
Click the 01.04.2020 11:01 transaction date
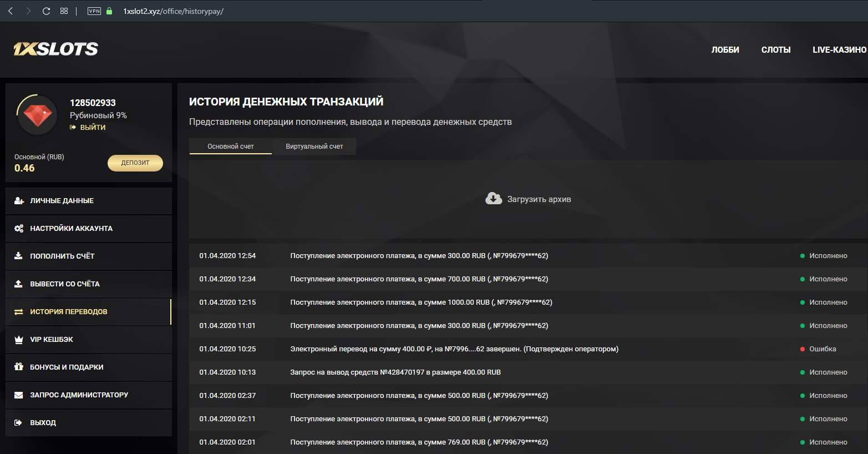(227, 326)
